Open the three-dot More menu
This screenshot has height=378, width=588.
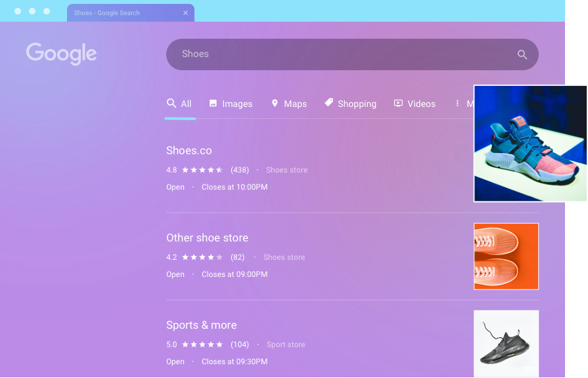click(x=457, y=104)
